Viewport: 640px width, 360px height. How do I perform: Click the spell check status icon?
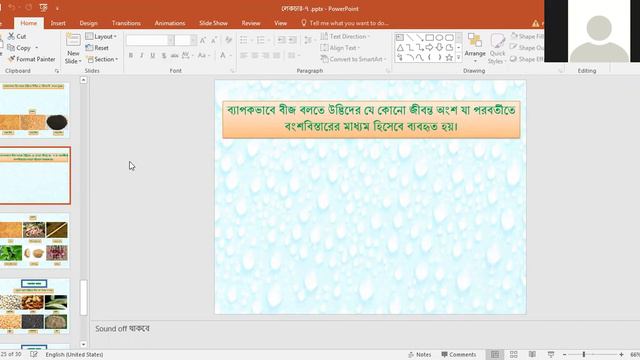click(34, 354)
